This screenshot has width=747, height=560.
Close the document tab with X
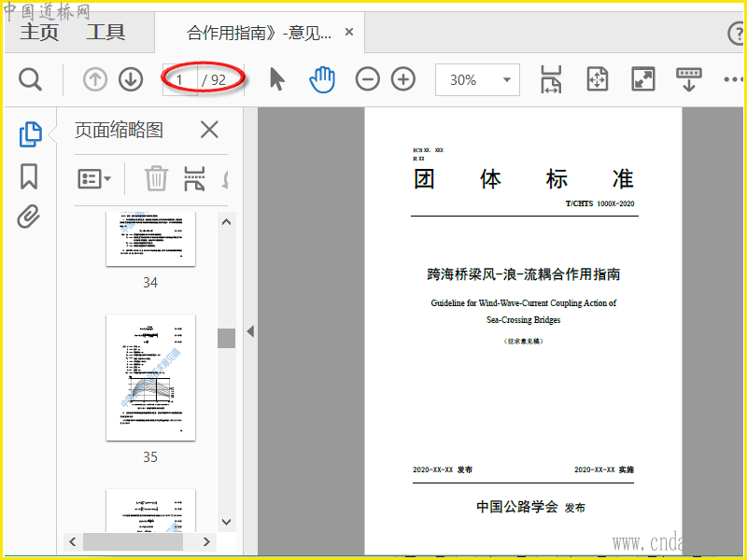pos(349,32)
